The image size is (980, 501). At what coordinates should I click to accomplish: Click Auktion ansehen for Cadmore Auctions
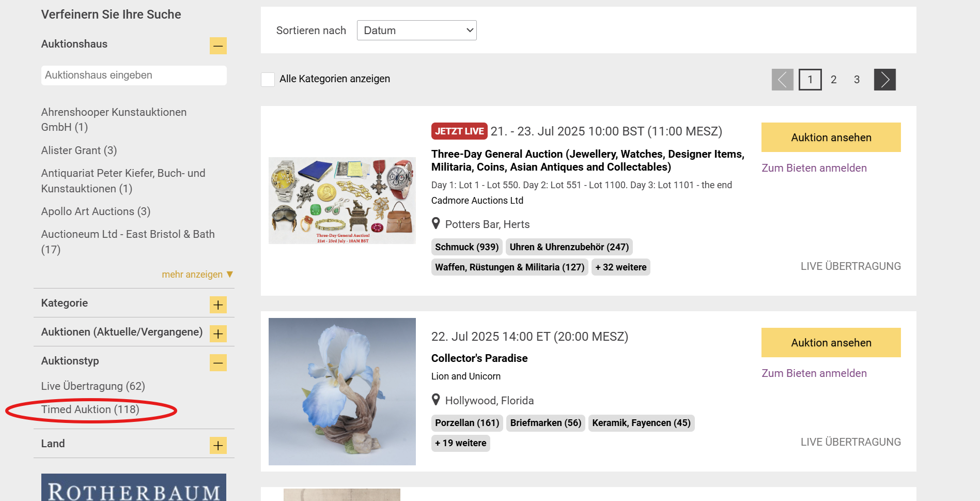pos(831,137)
